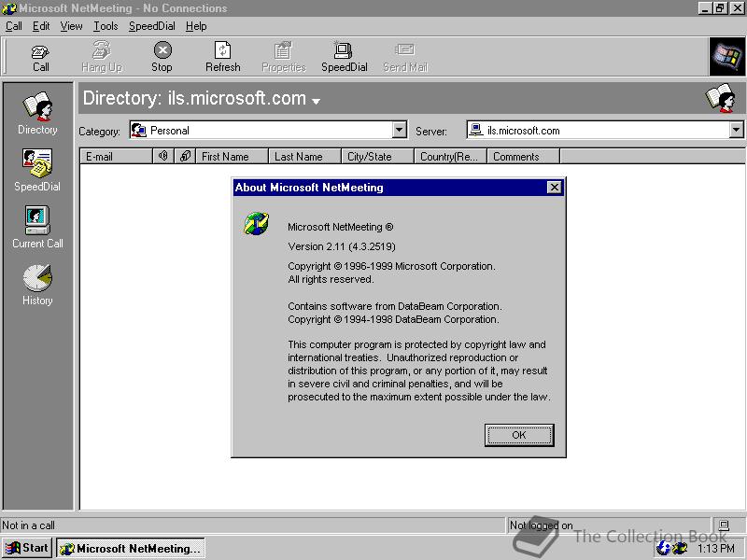747x560 pixels.
Task: Click the NetMeeting title bar icon
Action: (9, 8)
